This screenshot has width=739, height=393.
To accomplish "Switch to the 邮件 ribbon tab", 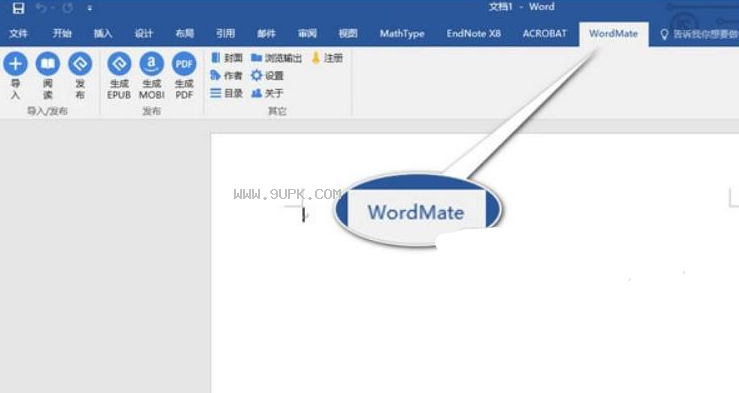I will pos(266,33).
